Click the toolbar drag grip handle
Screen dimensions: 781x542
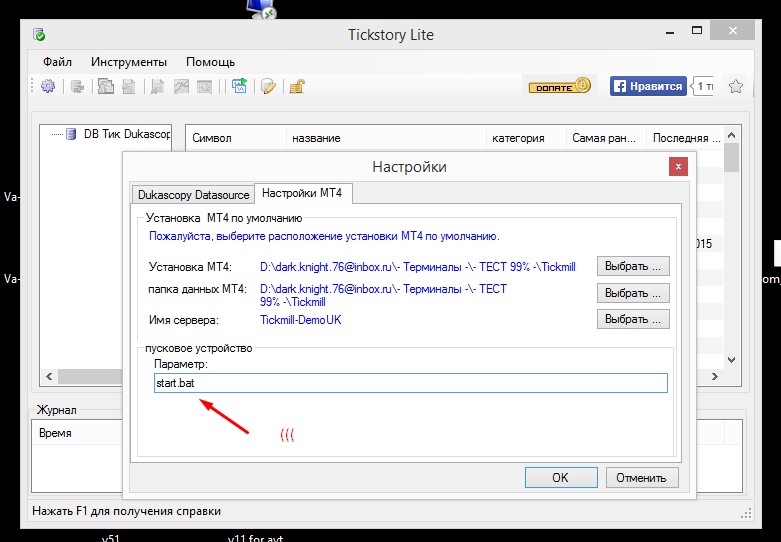[32, 86]
